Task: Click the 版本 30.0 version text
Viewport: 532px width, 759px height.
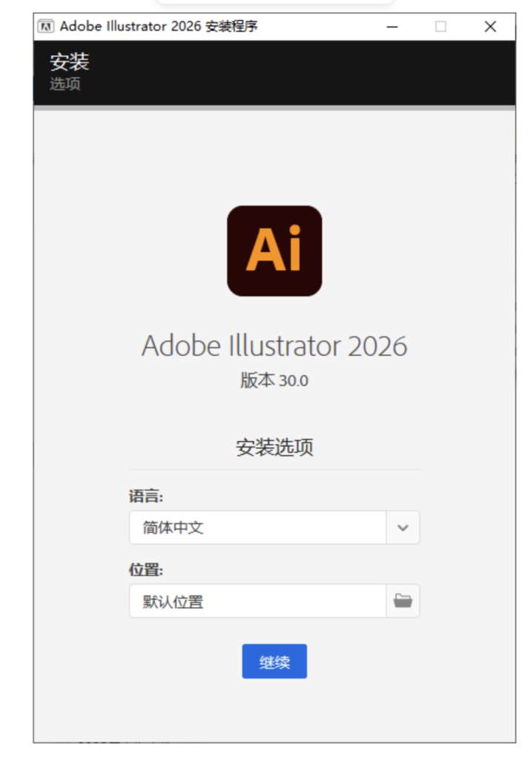Action: point(274,381)
